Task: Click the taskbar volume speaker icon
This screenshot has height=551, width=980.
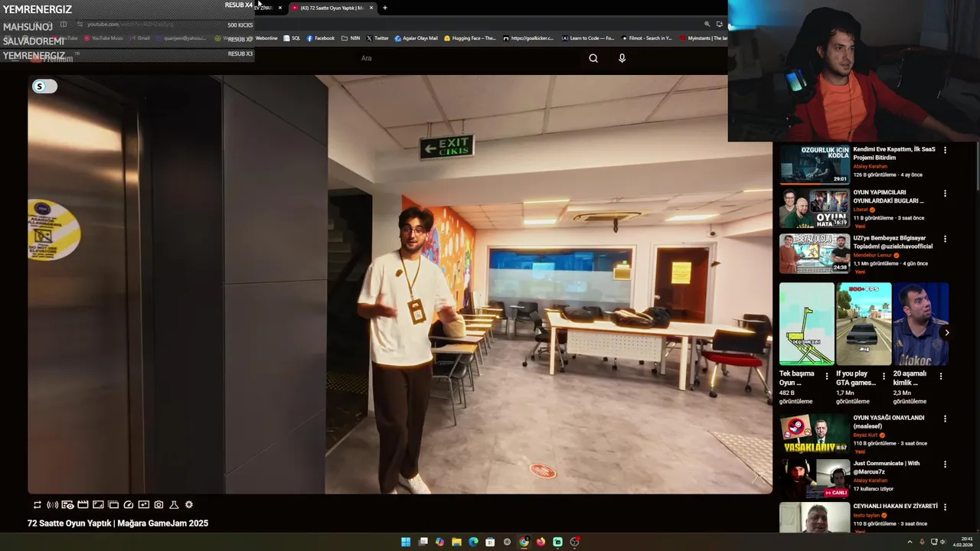Action: click(942, 542)
